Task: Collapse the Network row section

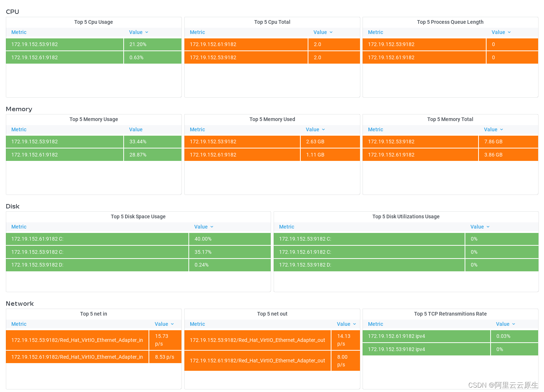Action: click(x=20, y=304)
